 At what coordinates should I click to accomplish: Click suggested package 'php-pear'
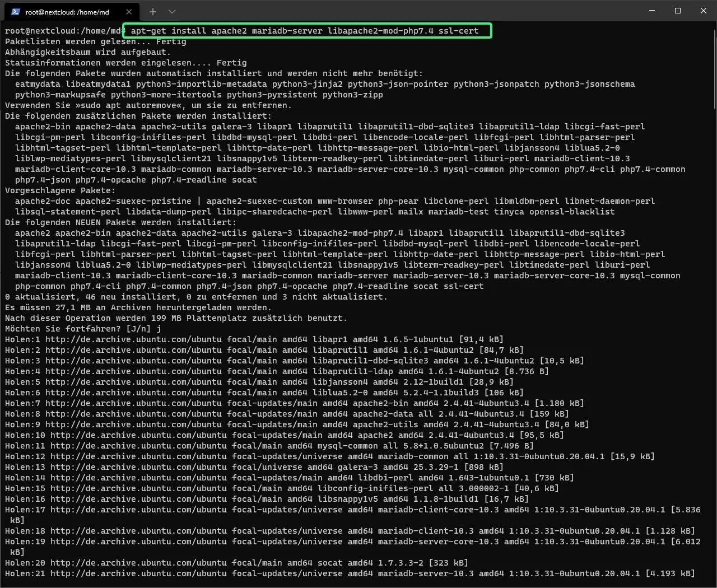point(398,201)
